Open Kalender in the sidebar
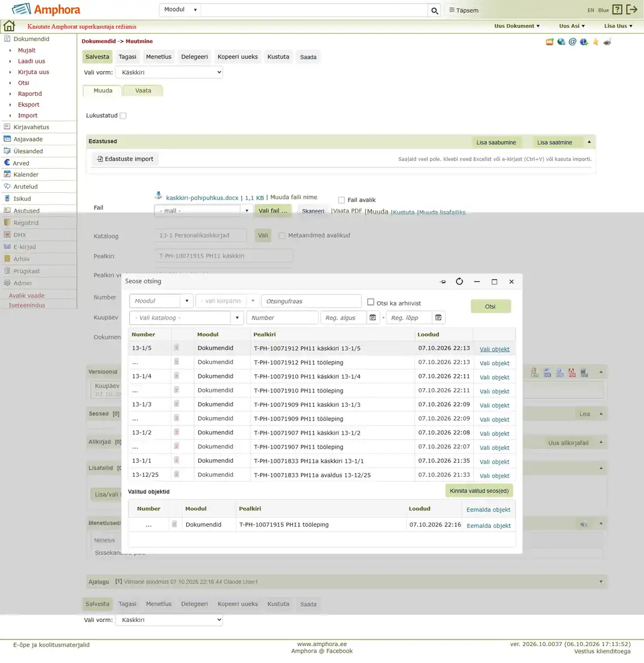The height and width of the screenshot is (663, 644). pyautogui.click(x=26, y=174)
